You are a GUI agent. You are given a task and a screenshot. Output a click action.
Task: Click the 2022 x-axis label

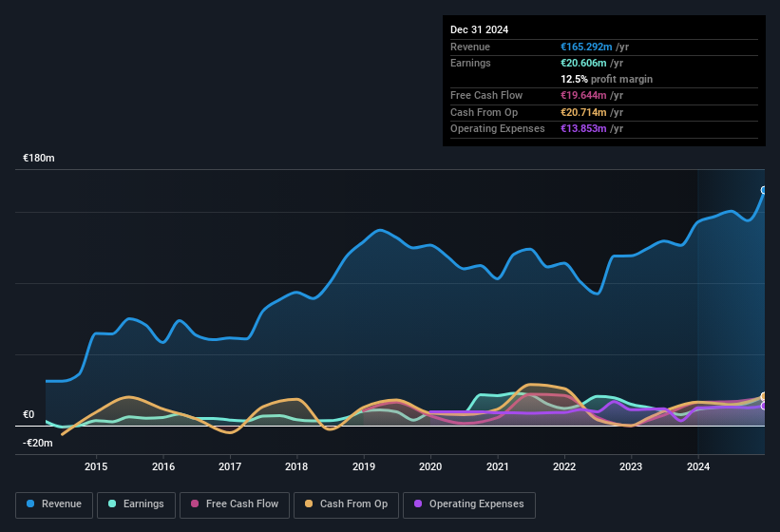(564, 466)
